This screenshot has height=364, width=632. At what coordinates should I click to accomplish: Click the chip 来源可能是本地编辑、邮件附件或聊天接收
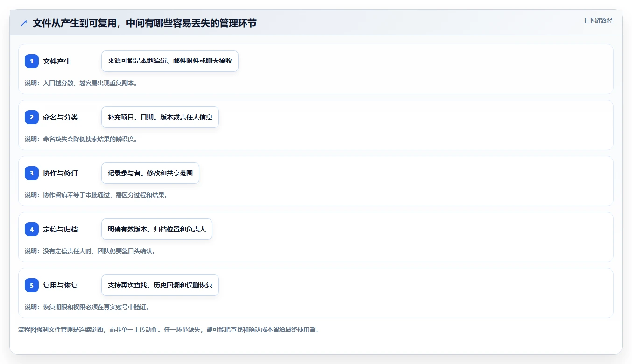point(170,61)
